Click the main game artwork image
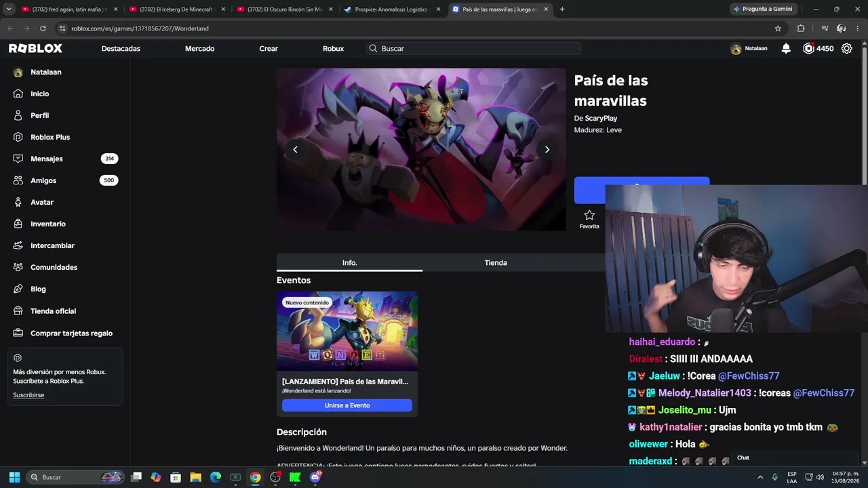Screen dimensions: 868x488 tap(421, 150)
